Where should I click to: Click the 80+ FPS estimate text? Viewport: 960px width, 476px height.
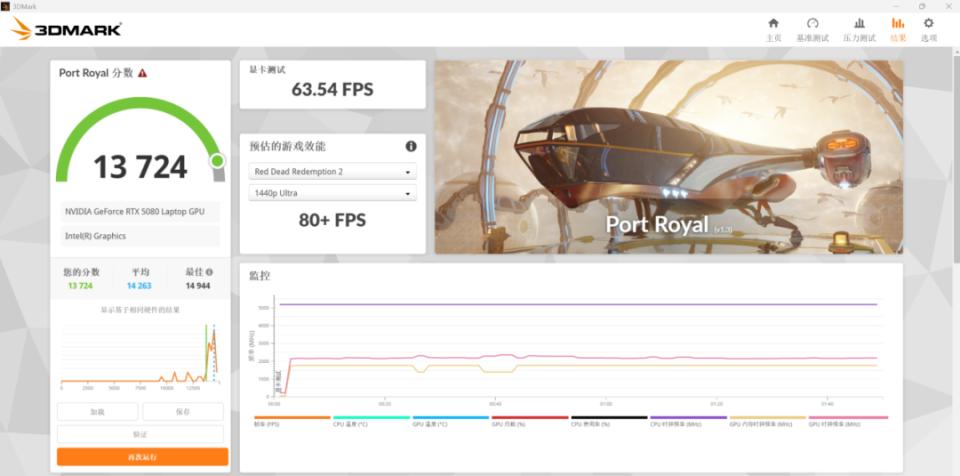coord(332,220)
